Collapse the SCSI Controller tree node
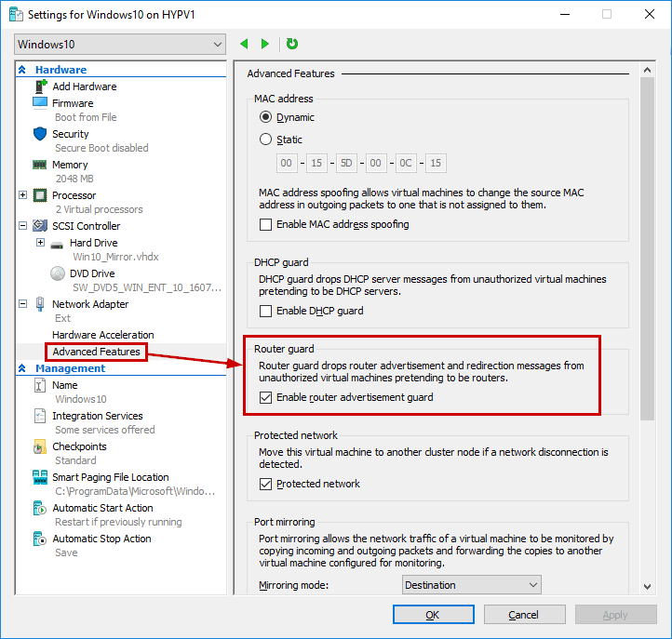672x639 pixels. (23, 226)
